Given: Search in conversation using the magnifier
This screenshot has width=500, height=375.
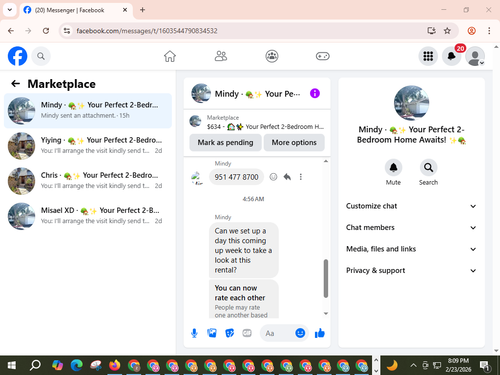Looking at the screenshot, I should point(428,168).
